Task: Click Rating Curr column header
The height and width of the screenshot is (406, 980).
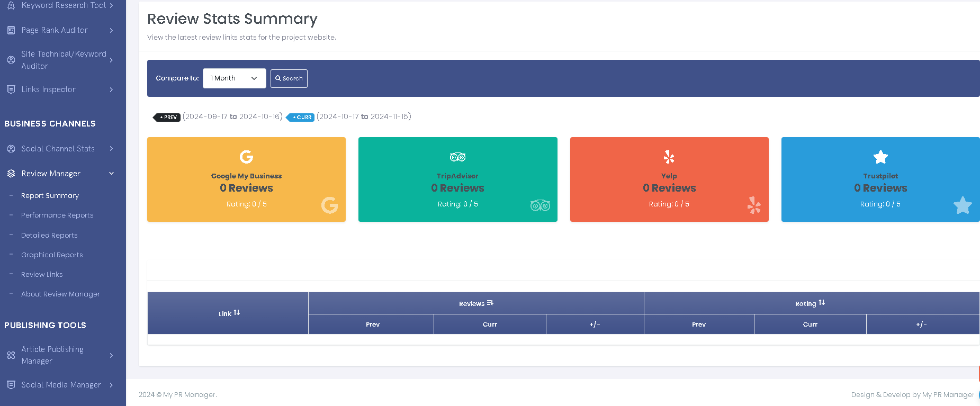Action: coord(810,324)
